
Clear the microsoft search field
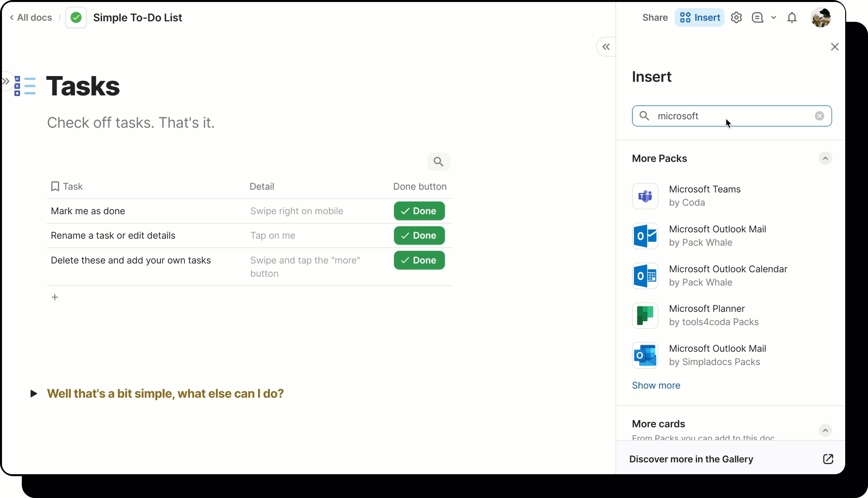pos(819,116)
